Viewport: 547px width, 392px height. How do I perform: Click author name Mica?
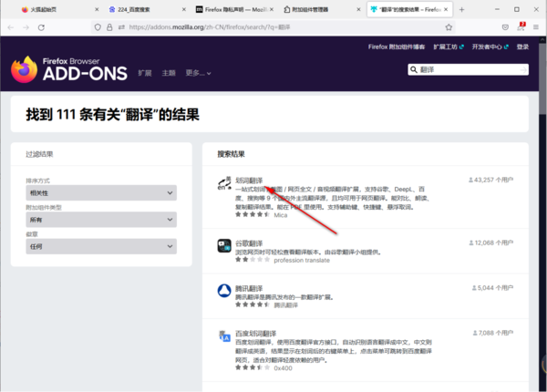(x=281, y=215)
